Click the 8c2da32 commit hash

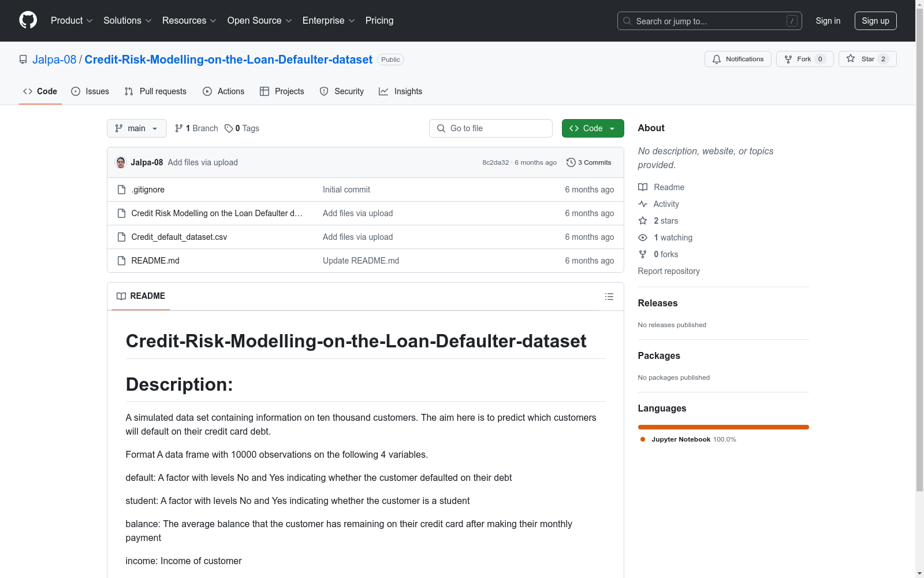pos(495,162)
